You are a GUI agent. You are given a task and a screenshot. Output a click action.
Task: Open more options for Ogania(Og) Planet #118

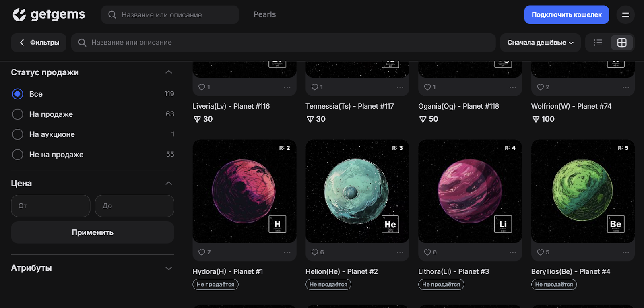click(x=513, y=87)
